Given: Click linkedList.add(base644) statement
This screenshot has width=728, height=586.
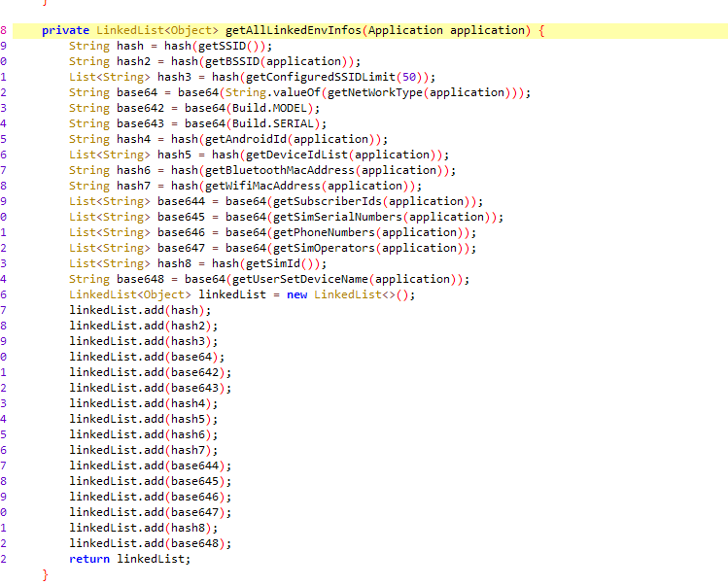Looking at the screenshot, I should point(151,466).
